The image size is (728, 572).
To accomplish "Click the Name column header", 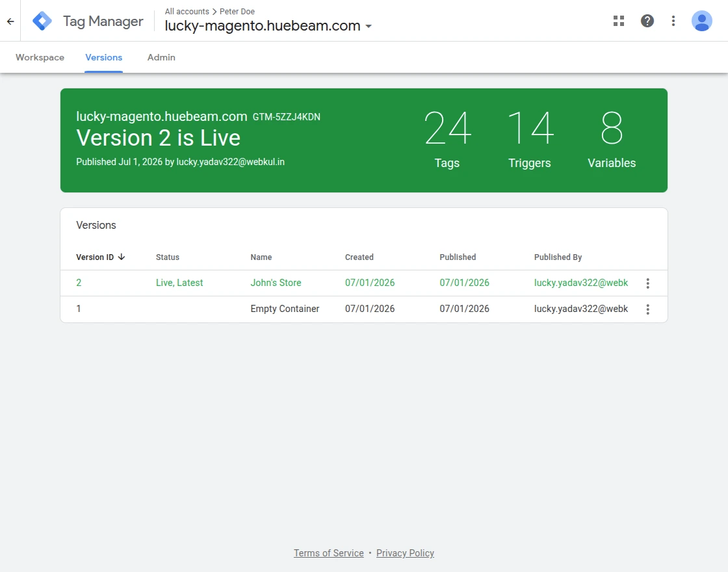I will coord(261,257).
